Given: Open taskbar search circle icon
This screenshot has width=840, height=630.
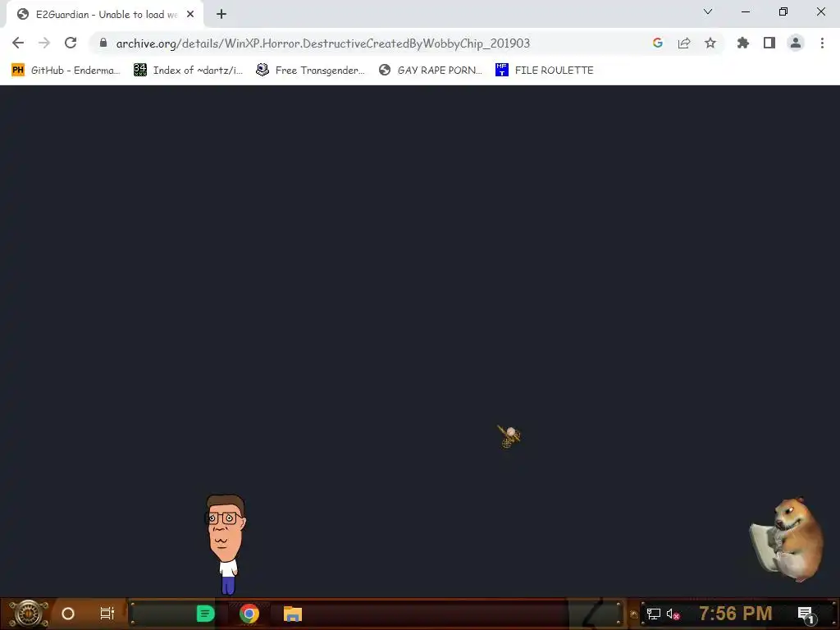Looking at the screenshot, I should coord(68,614).
